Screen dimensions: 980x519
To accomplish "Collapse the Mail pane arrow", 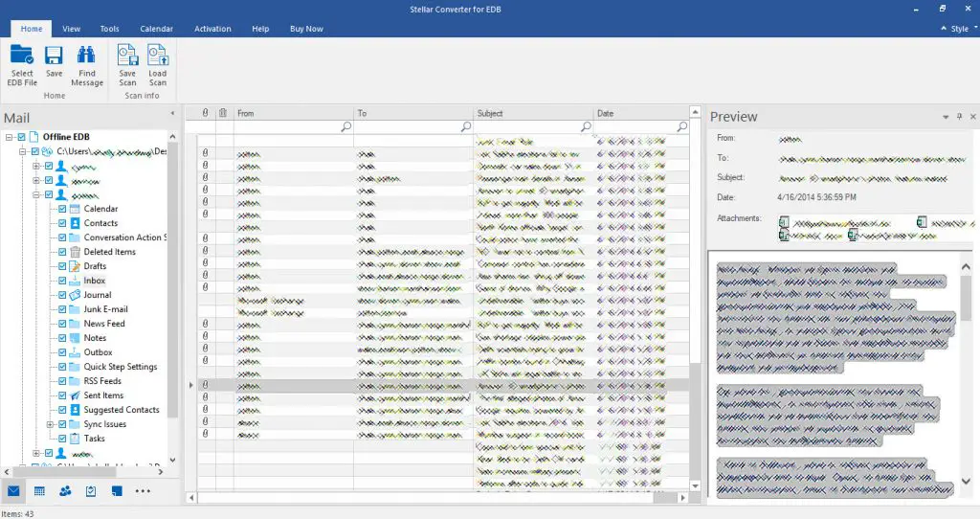I will tap(172, 114).
